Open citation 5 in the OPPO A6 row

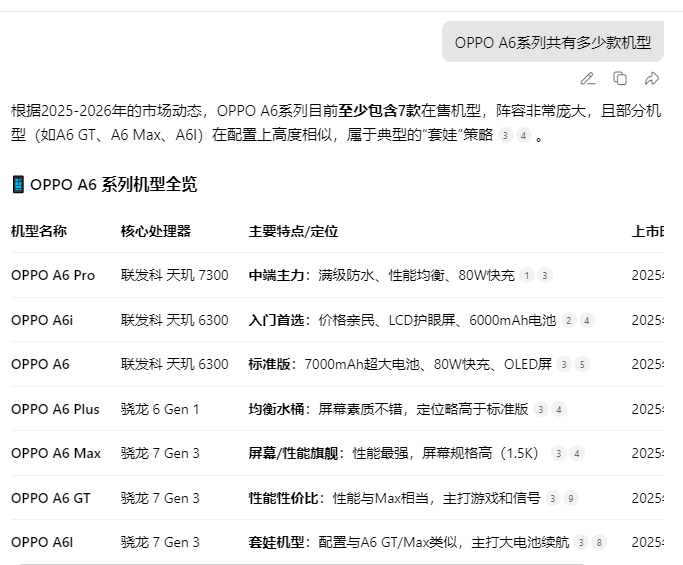pyautogui.click(x=581, y=365)
